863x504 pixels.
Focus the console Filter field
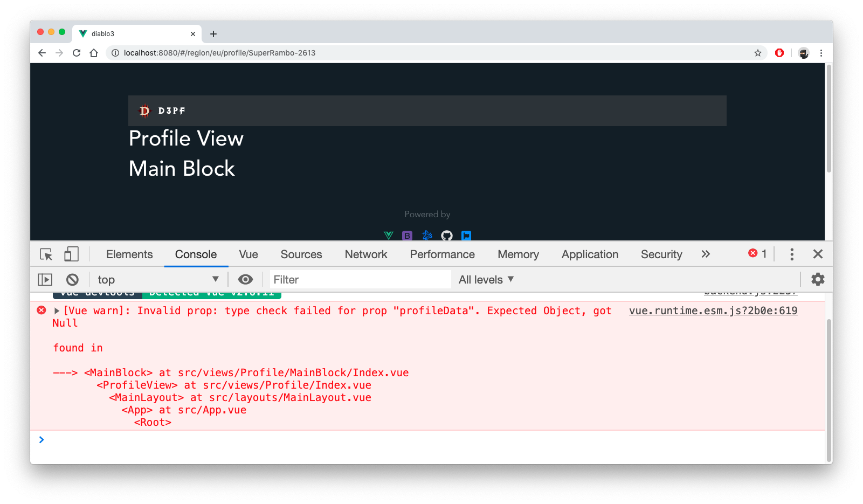click(360, 279)
